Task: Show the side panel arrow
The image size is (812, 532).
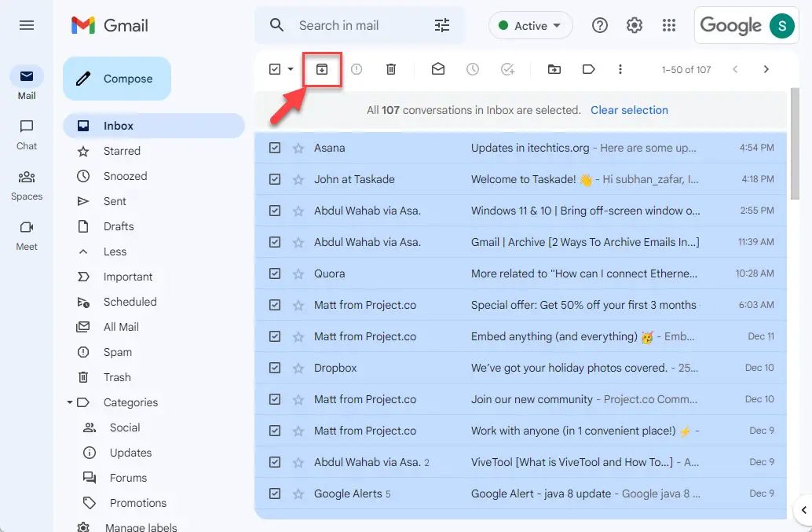Action: coord(803,510)
